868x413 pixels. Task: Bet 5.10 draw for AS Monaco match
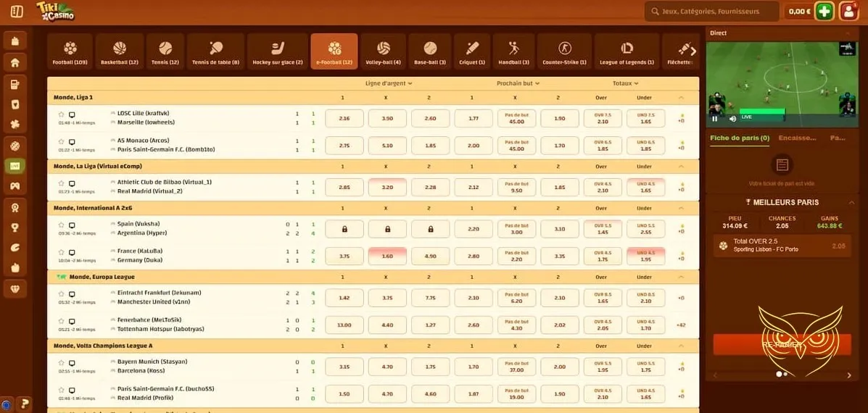[387, 146]
